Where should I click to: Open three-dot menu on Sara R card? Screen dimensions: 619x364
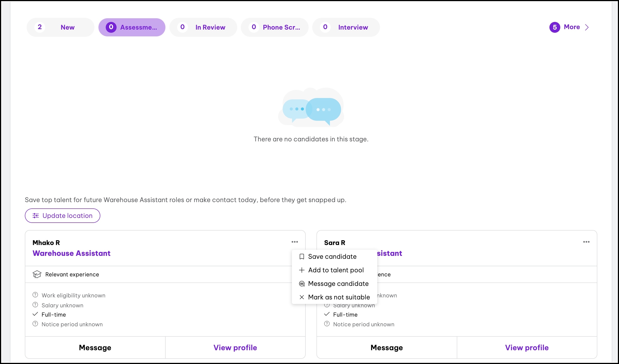click(586, 242)
